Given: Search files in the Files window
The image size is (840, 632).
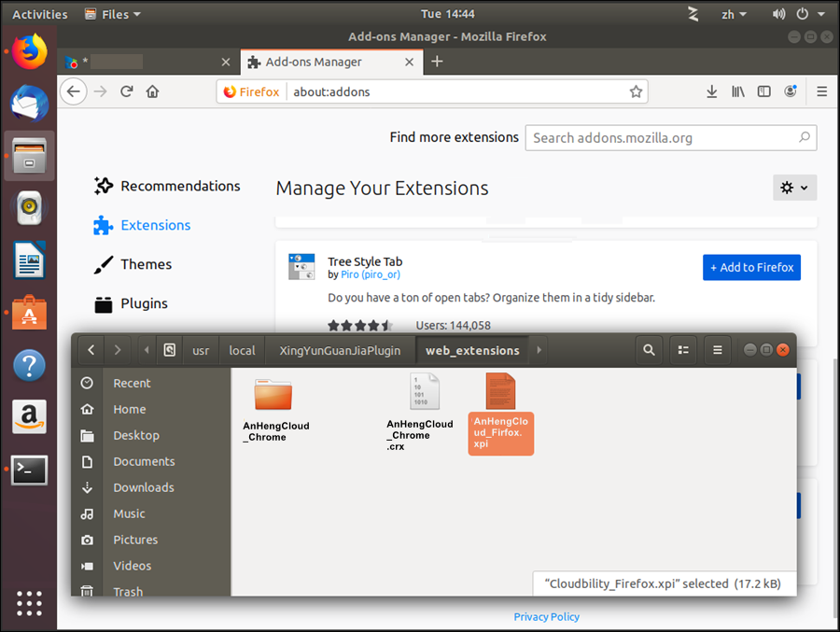Looking at the screenshot, I should (649, 350).
